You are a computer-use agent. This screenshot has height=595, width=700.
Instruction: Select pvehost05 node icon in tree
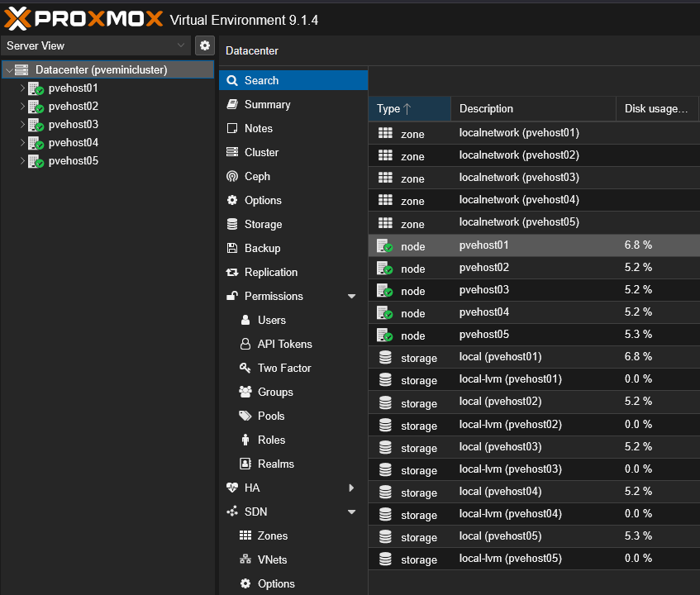point(36,161)
